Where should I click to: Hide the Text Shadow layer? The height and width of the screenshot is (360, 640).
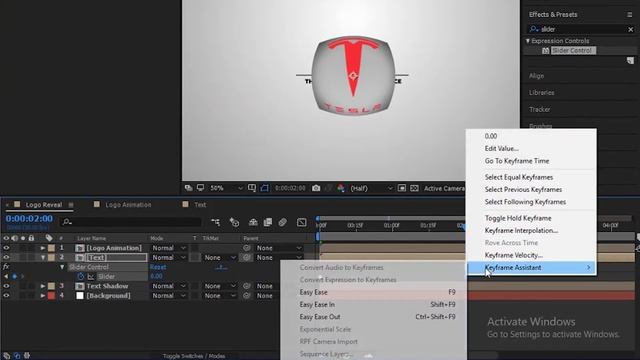point(6,286)
